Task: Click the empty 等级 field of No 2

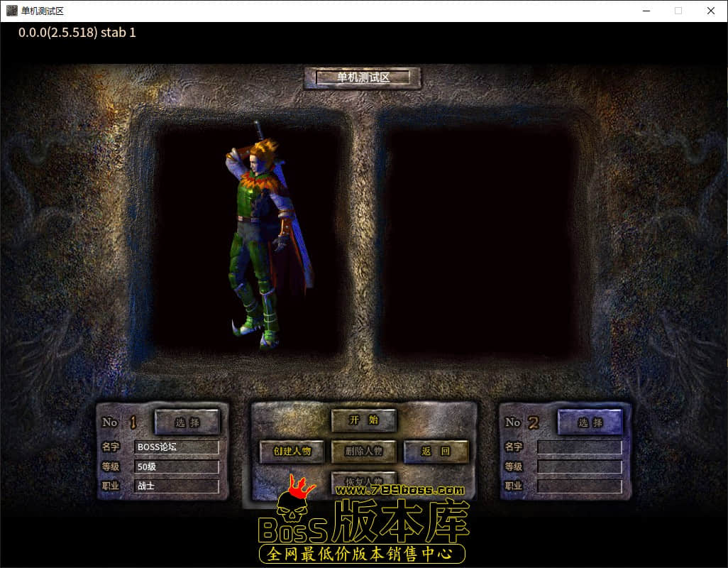Action: 579,467
